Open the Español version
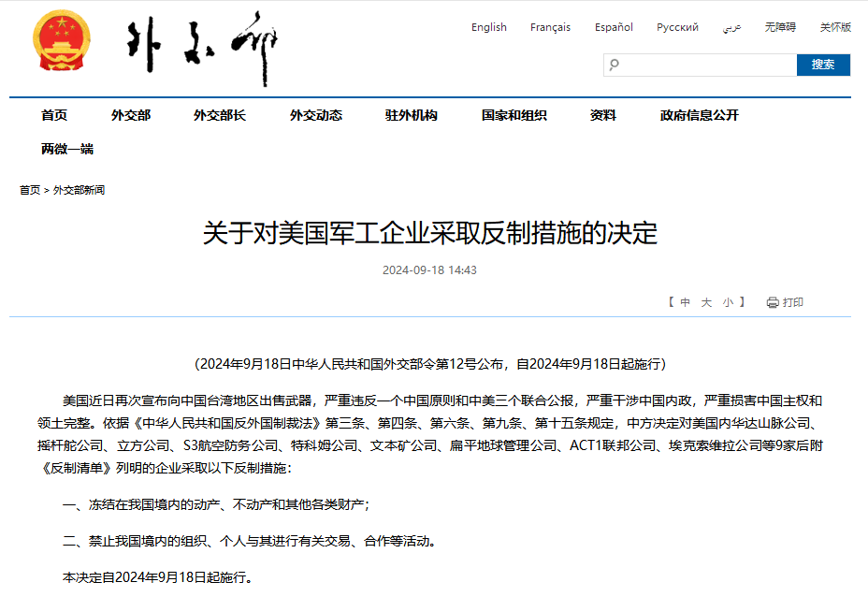 point(614,27)
